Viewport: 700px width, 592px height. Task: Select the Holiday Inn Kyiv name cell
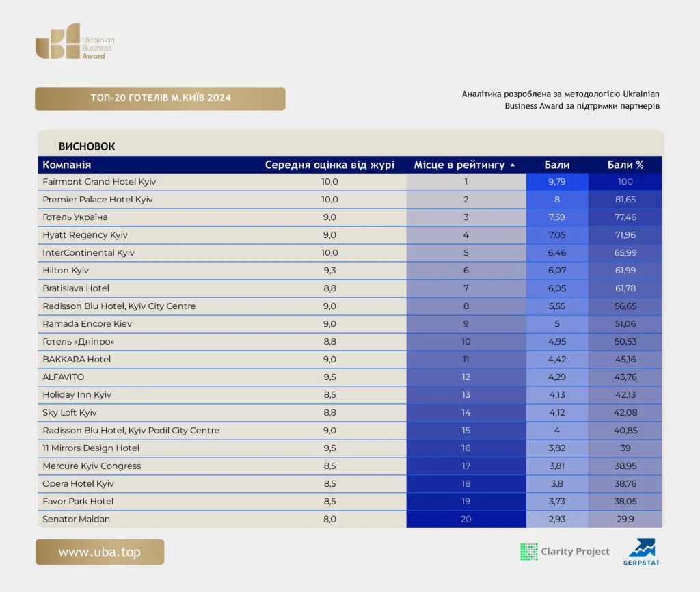click(77, 394)
